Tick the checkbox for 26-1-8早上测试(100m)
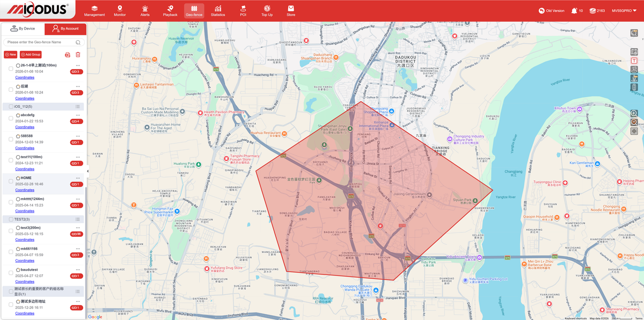 point(11,68)
